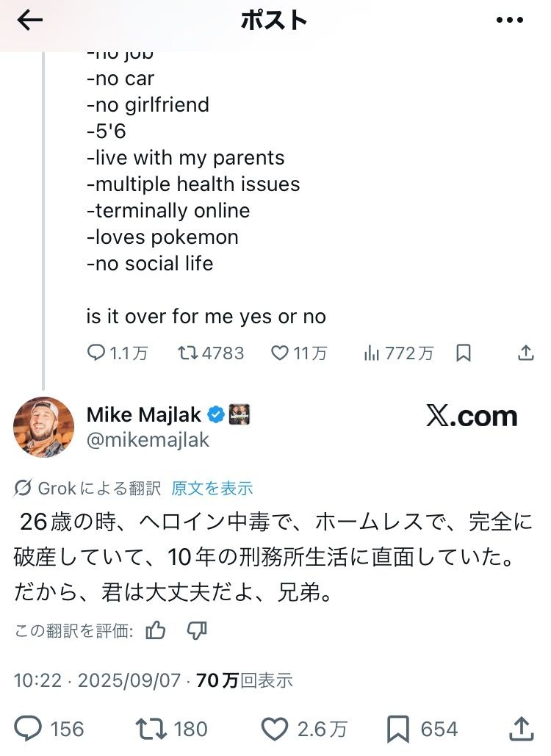Viewport: 551px width, 756px height.
Task: Like Mike Majlak's post (2.6万)
Action: 275,729
